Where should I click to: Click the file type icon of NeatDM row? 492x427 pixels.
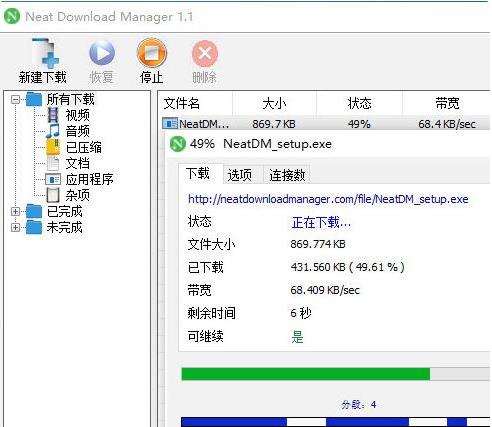click(x=170, y=124)
